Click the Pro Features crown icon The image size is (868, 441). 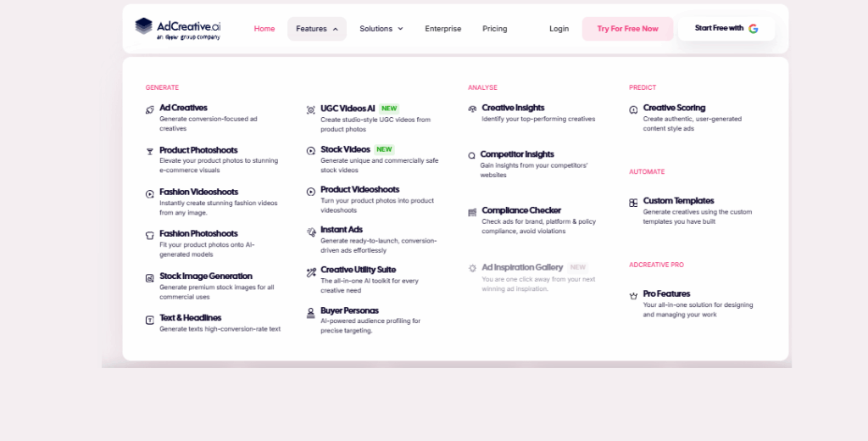[633, 296]
